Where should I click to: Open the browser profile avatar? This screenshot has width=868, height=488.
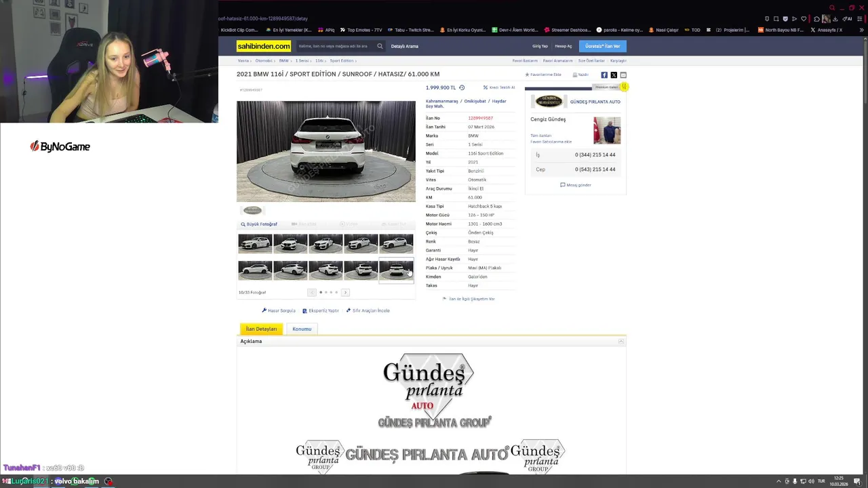click(x=826, y=19)
